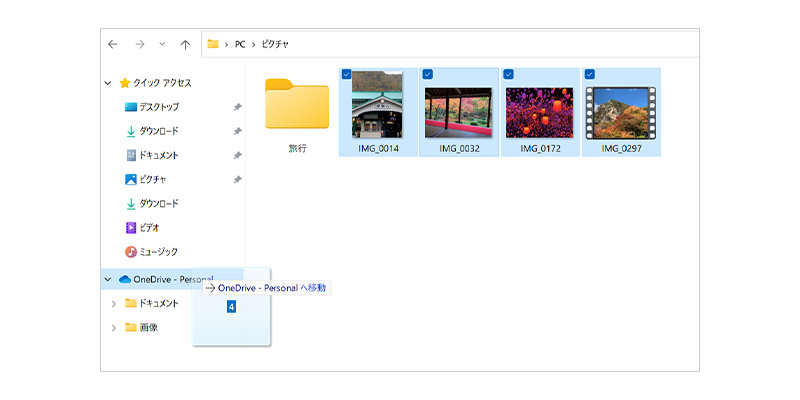Select the IMG_0297 video thumbnail

pos(621,113)
